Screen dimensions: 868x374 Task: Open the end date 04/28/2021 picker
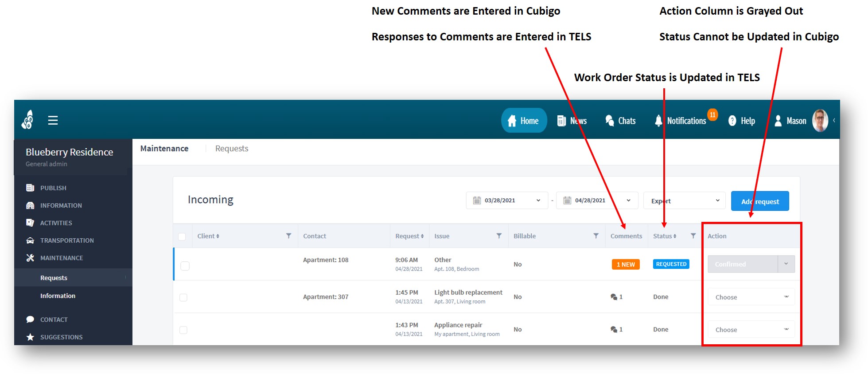[x=597, y=201]
